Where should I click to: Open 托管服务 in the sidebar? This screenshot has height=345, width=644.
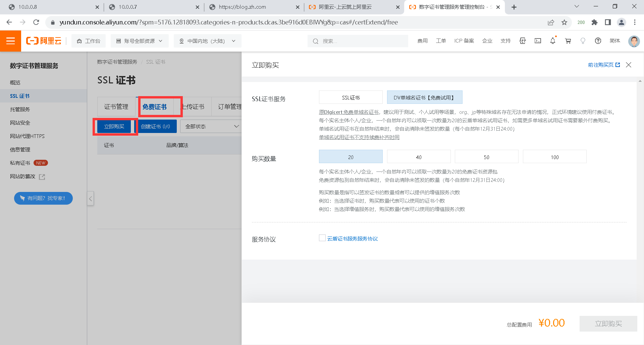20,109
